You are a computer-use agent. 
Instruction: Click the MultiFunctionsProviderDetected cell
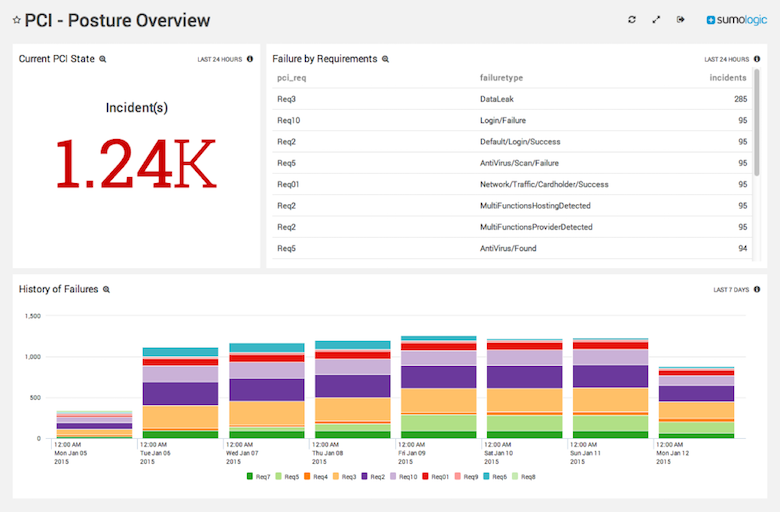tap(536, 227)
